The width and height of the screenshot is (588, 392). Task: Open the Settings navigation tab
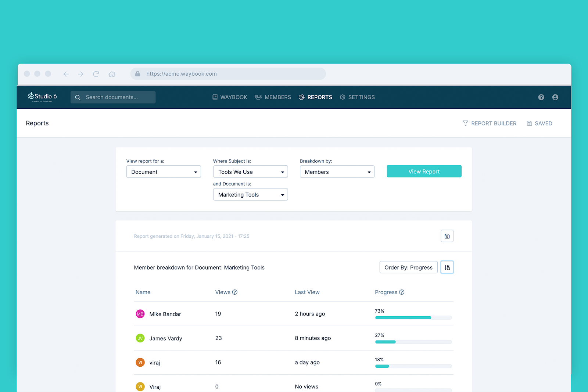(x=357, y=97)
